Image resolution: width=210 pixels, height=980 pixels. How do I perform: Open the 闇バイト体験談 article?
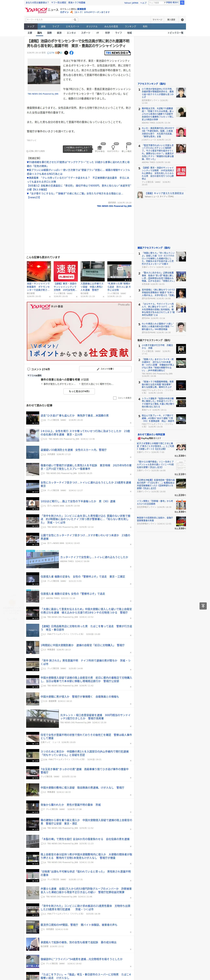click(x=79, y=924)
